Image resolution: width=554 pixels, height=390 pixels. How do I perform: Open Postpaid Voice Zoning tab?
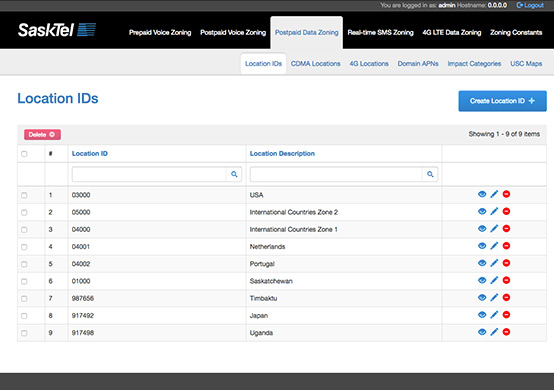pos(233,32)
